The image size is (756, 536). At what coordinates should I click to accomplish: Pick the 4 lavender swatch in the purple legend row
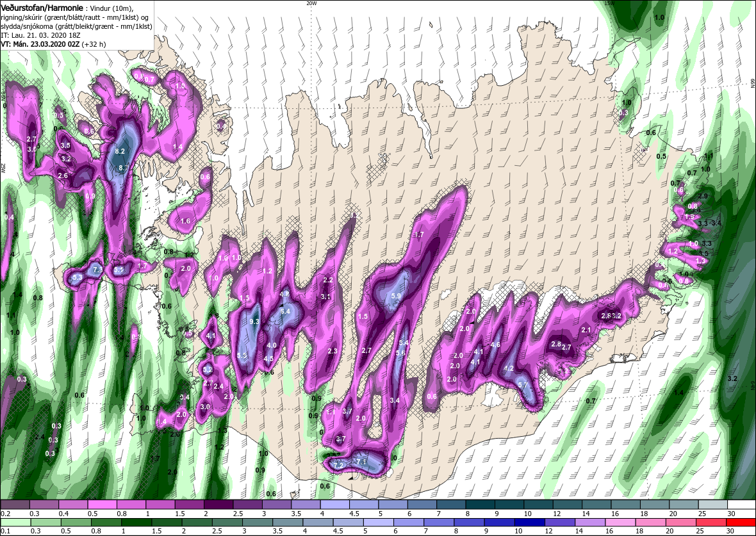click(x=334, y=504)
